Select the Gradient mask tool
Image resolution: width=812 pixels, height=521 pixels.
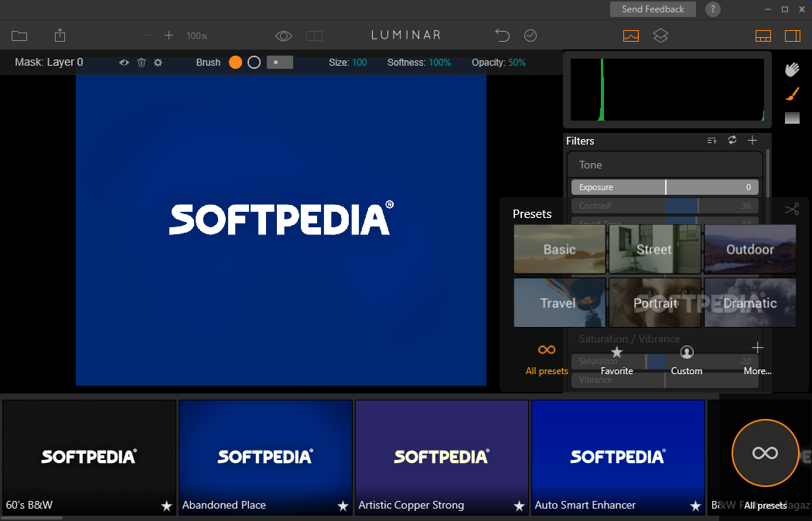tap(792, 118)
